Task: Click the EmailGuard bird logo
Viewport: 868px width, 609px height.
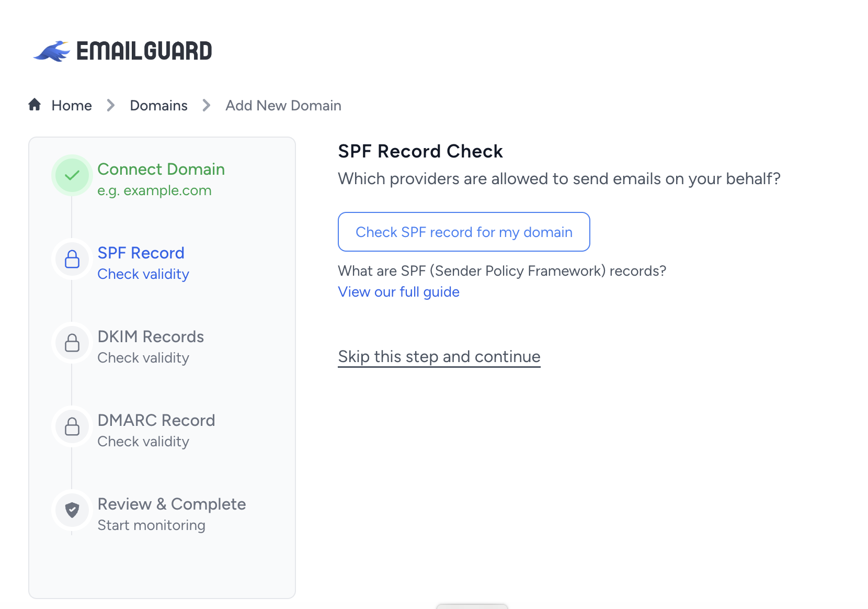Action: 52,51
